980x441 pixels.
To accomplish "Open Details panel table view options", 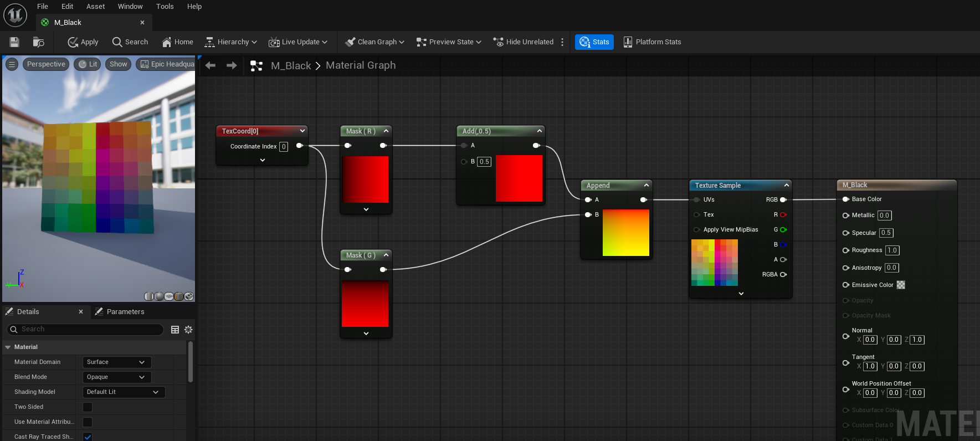I will [x=175, y=330].
